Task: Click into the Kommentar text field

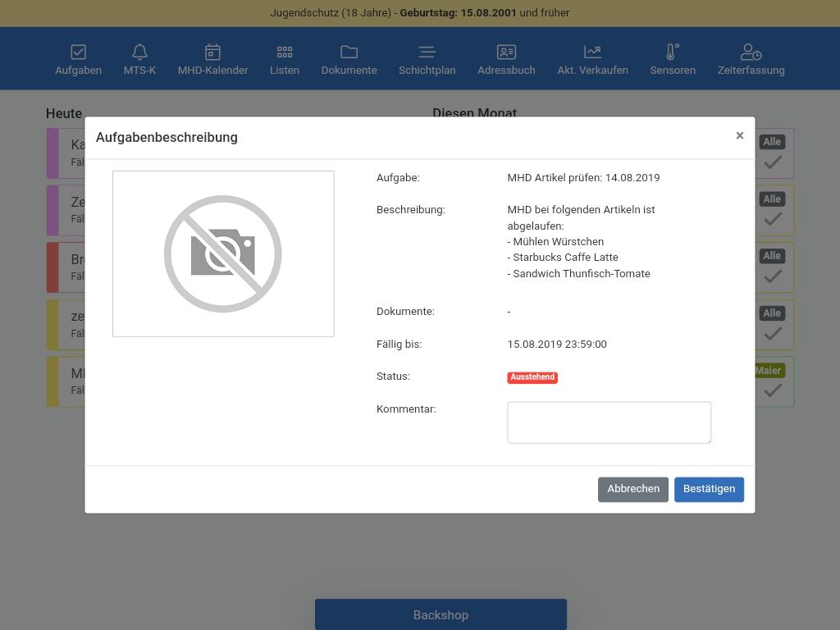Action: click(x=609, y=422)
